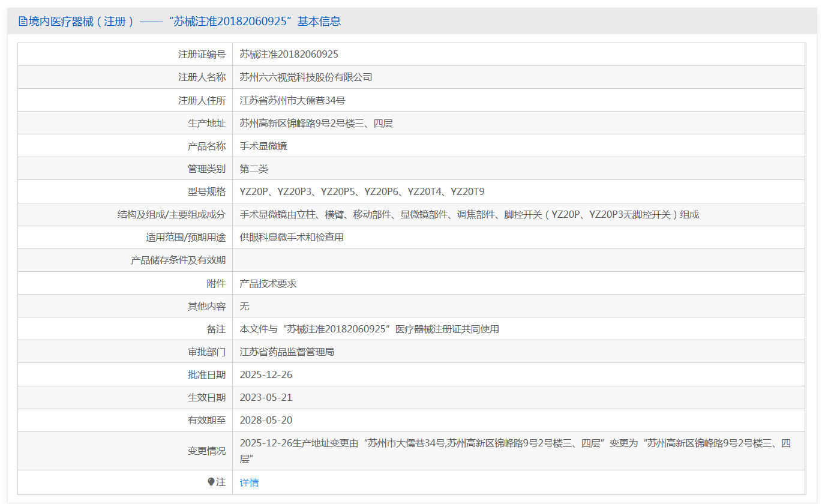825x504 pixels.
Task: Click the 注册证编号 label
Action: point(202,54)
